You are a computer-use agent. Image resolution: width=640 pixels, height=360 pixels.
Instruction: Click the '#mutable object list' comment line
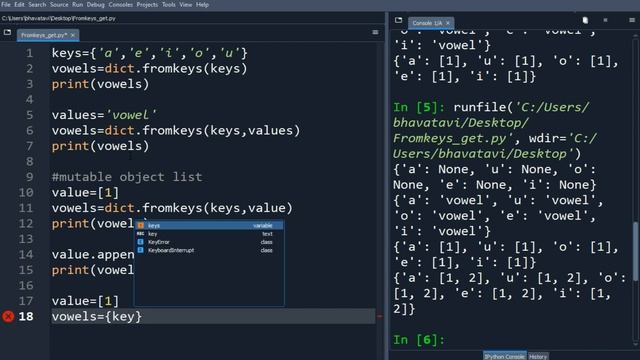(127, 177)
